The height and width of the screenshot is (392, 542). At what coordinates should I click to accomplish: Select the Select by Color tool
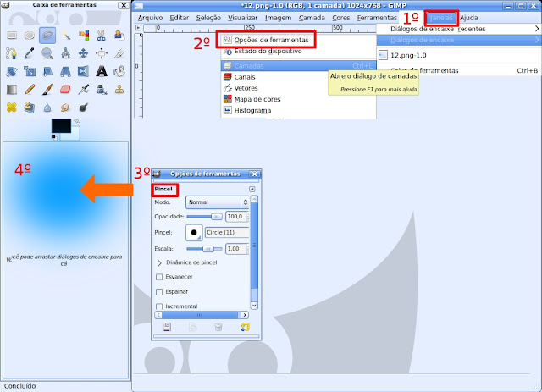(x=83, y=36)
